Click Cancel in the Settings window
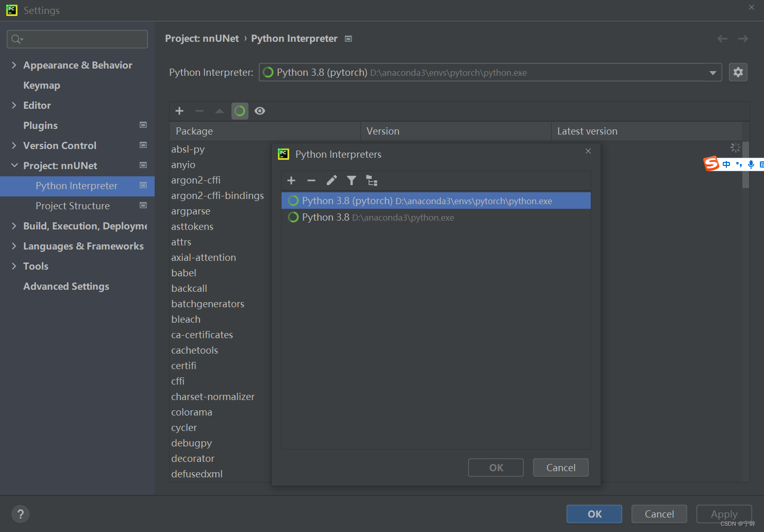This screenshot has height=532, width=764. pos(659,514)
